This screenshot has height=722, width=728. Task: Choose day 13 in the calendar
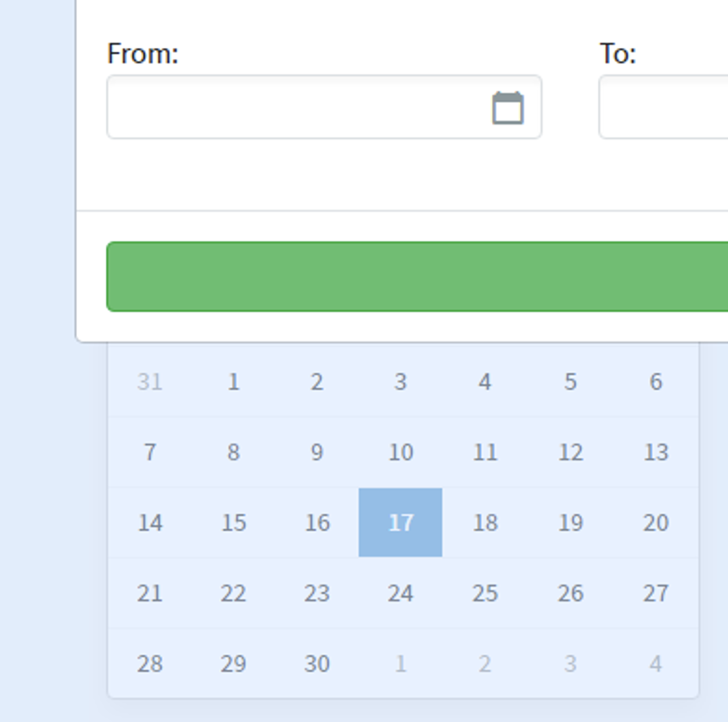[656, 452]
